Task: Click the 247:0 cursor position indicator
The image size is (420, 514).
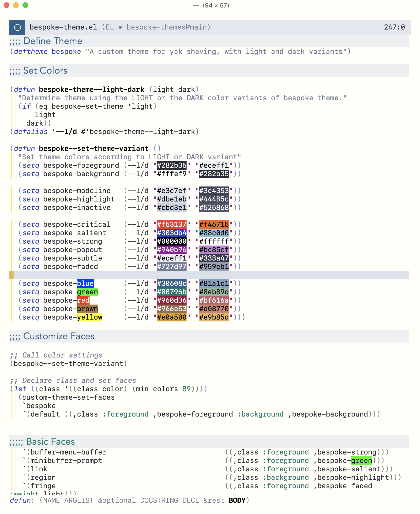Action: click(x=394, y=27)
